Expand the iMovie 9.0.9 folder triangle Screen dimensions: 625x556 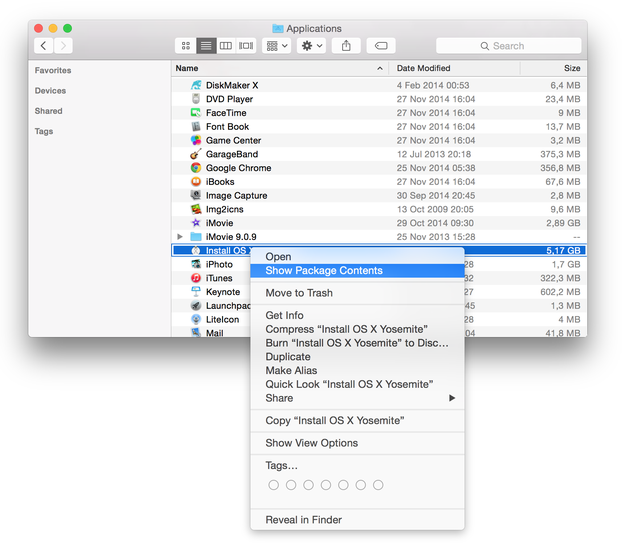coord(180,237)
